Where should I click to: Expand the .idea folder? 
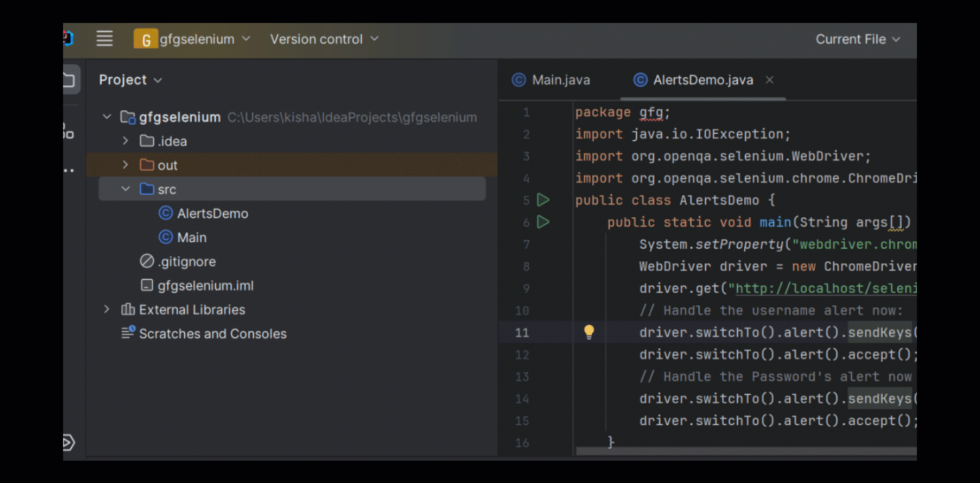[x=125, y=141]
